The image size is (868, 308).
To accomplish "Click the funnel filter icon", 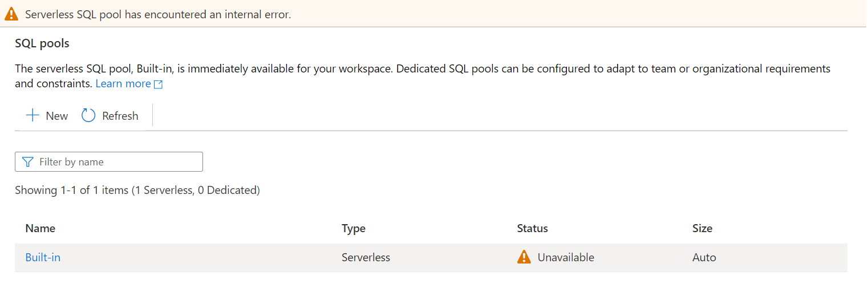I will [x=27, y=162].
